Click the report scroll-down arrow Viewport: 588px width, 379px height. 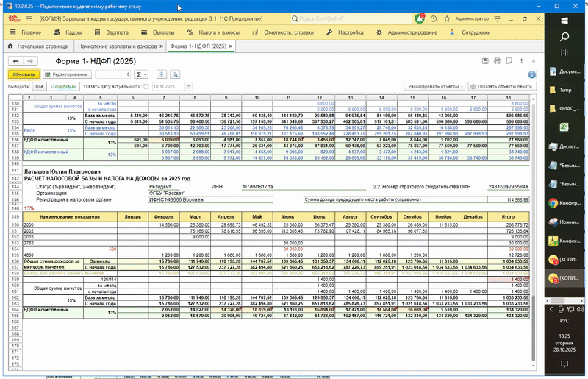click(x=534, y=366)
